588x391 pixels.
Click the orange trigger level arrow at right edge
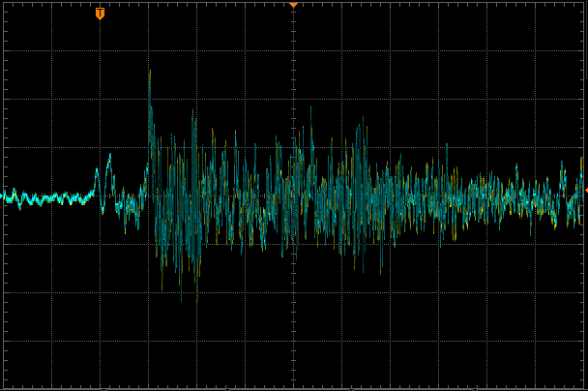click(x=586, y=191)
